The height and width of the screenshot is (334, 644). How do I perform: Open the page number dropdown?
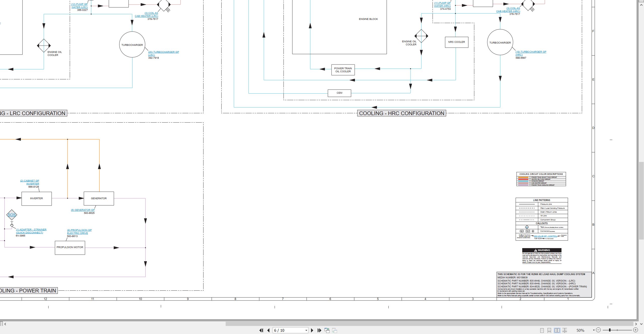(x=306, y=330)
